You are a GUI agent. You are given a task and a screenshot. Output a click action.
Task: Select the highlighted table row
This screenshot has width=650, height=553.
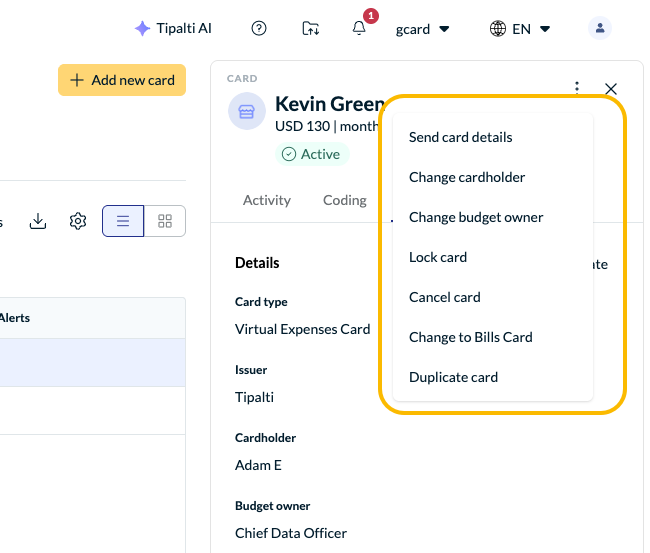[x=92, y=362]
